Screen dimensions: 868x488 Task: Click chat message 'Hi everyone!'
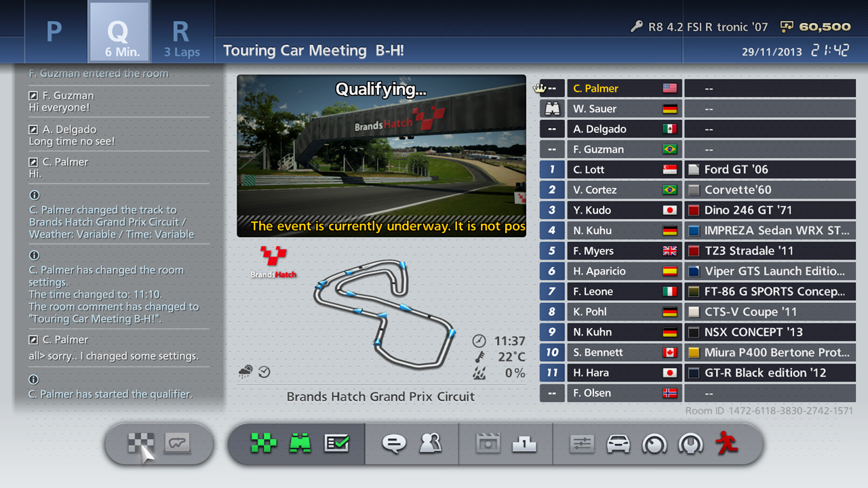click(59, 108)
